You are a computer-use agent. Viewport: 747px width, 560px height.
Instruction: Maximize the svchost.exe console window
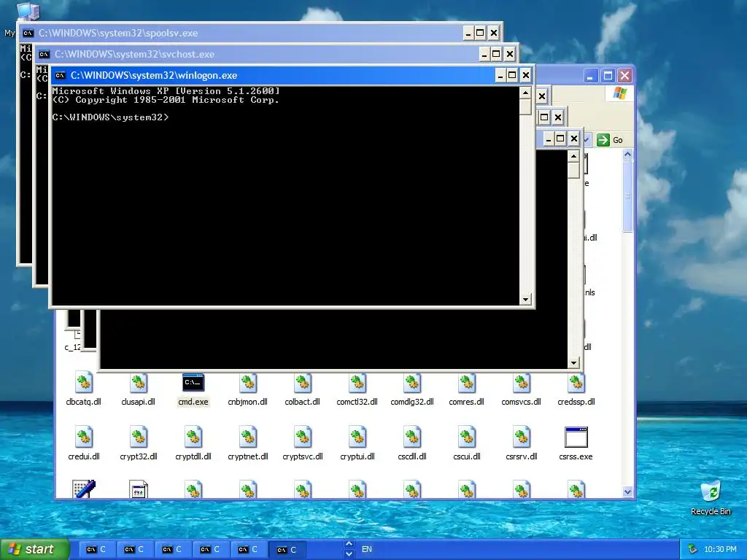click(x=496, y=54)
